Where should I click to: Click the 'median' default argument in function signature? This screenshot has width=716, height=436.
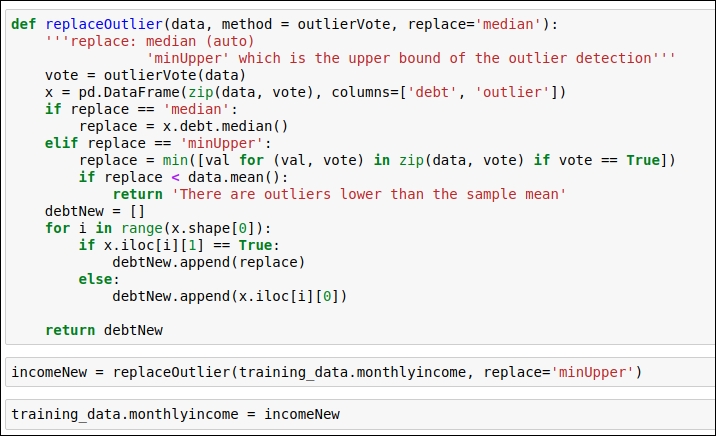point(508,24)
